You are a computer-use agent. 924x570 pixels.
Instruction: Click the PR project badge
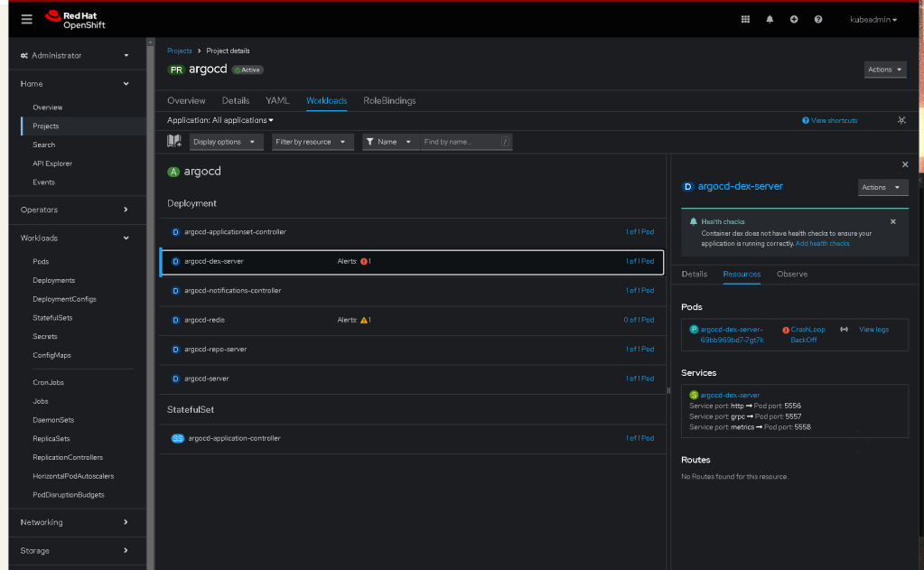[176, 70]
